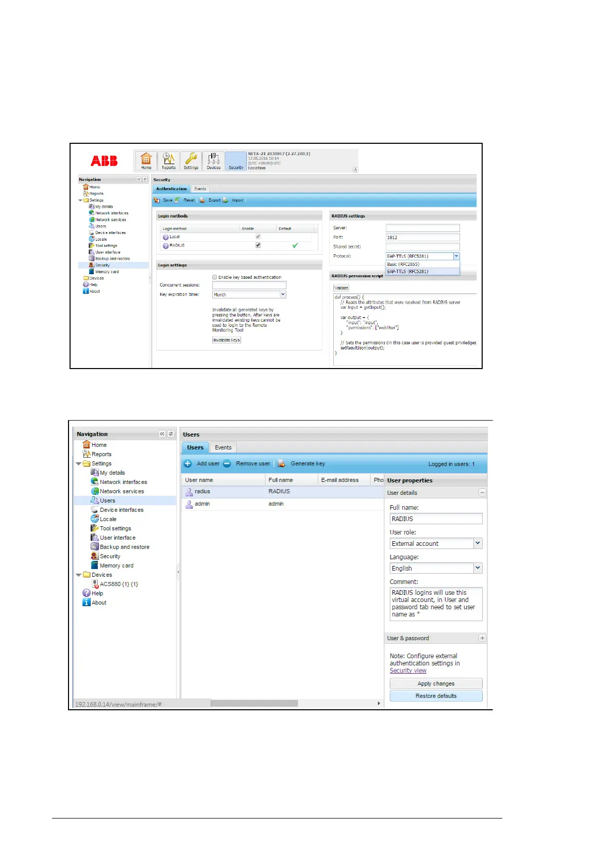Click the Invalidate keys button
Screen dimensions: 613x868
(227, 340)
